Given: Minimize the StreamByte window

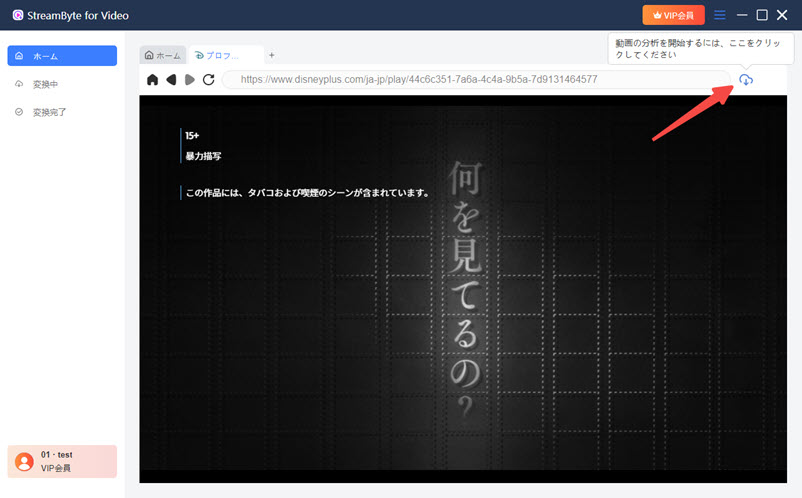Looking at the screenshot, I should point(742,15).
